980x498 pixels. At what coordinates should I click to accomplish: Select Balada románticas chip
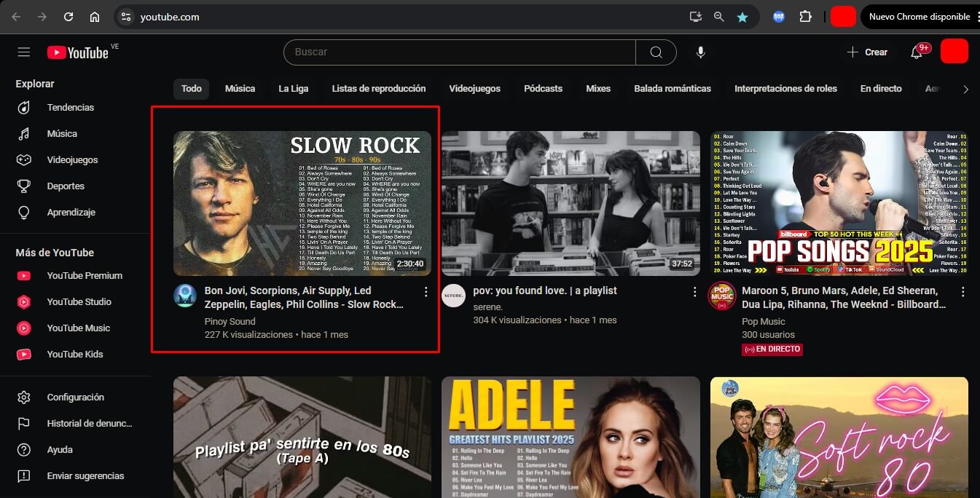(x=673, y=89)
